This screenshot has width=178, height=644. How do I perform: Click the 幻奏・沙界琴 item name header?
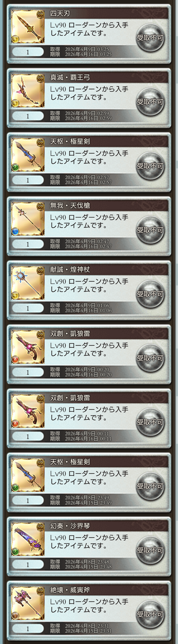(70, 526)
